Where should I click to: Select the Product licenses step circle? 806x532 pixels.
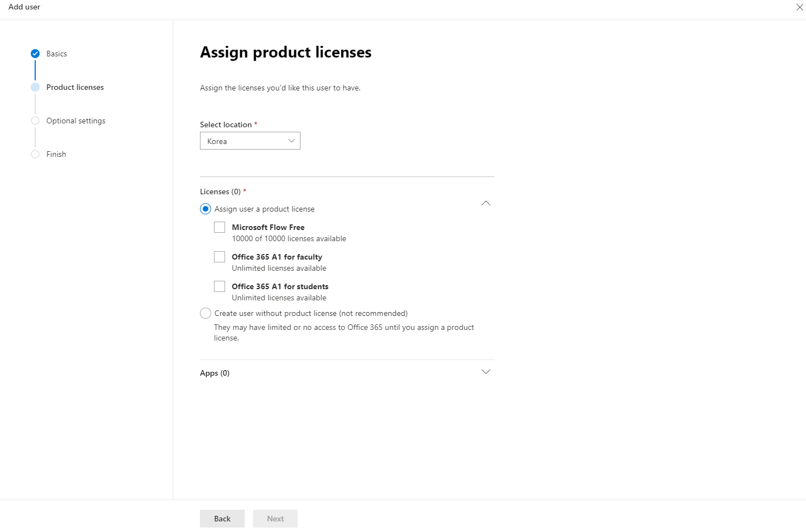coord(35,87)
